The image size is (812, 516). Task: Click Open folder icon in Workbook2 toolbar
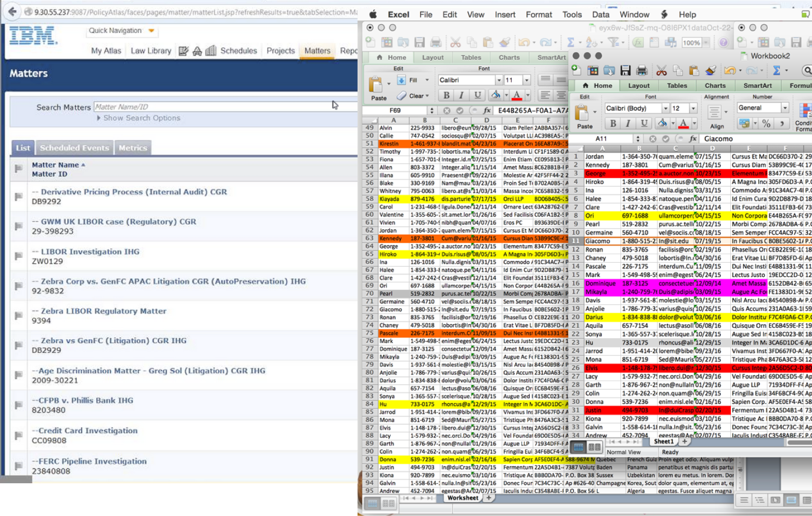point(610,70)
